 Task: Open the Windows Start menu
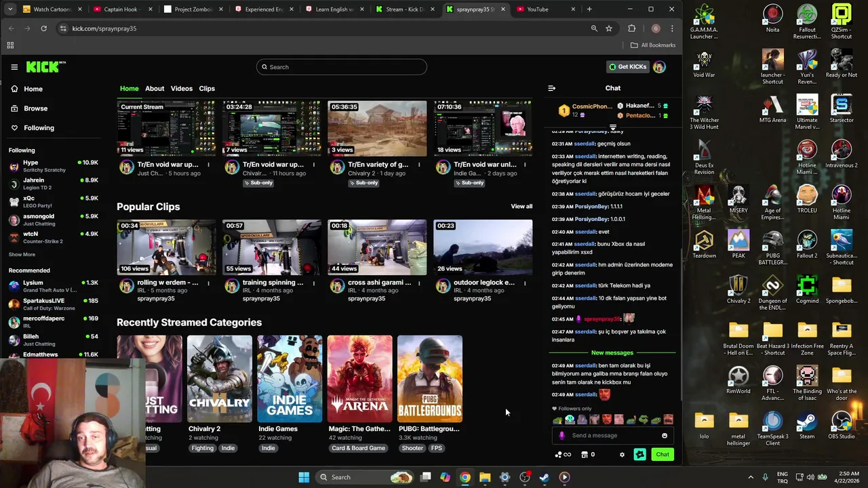click(304, 477)
